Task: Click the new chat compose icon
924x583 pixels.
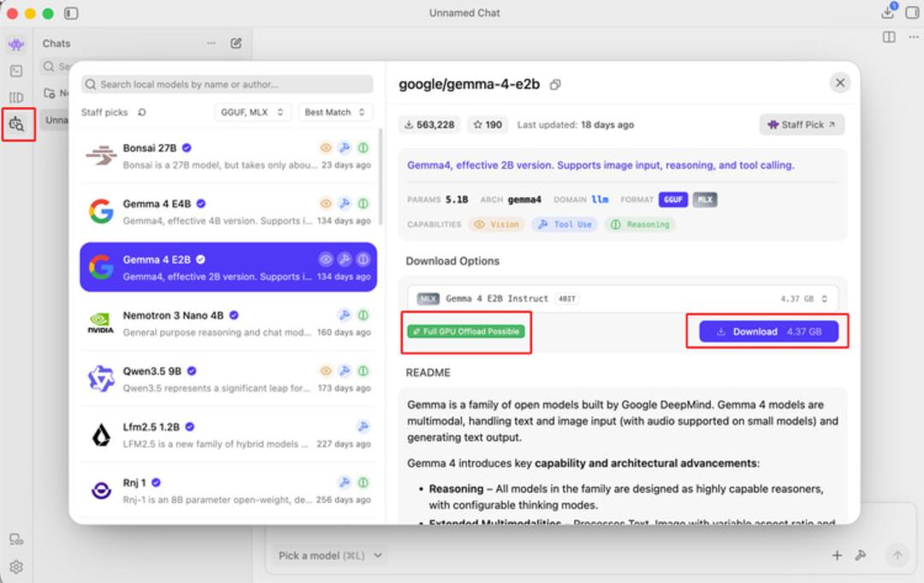Action: pos(236,43)
